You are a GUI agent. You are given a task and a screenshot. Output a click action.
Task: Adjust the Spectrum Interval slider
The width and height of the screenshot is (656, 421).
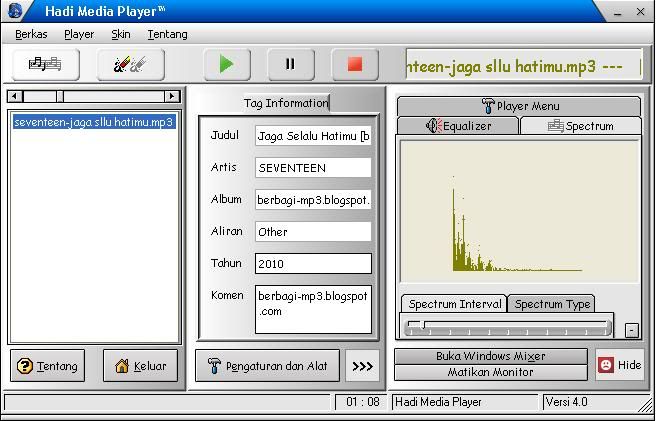point(507,326)
